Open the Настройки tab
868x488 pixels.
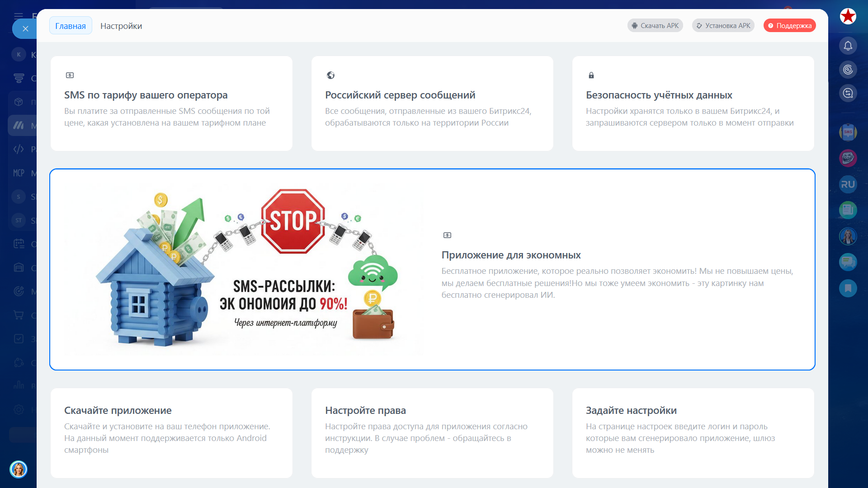121,26
